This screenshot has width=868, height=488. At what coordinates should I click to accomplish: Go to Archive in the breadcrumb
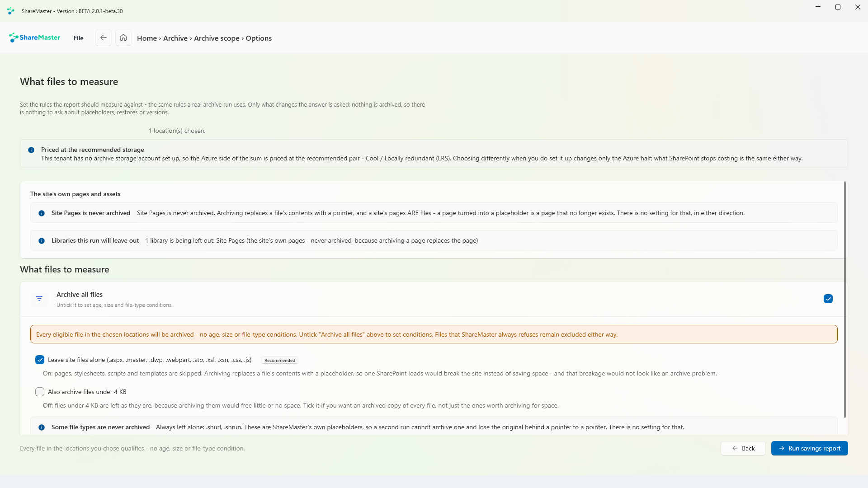(x=175, y=38)
